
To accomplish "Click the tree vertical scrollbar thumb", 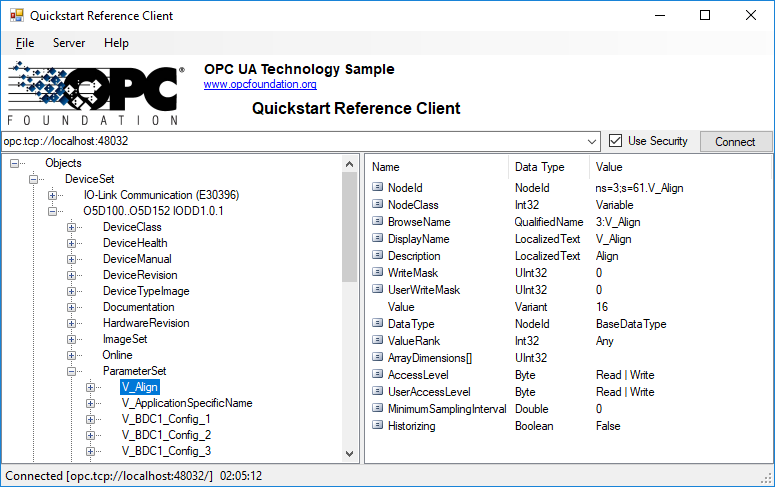I will coord(349,227).
